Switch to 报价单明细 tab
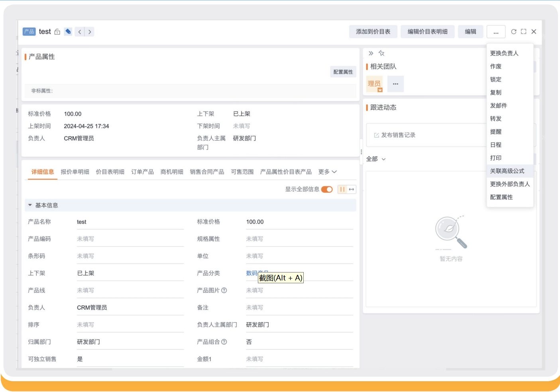Image resolution: width=560 pixels, height=392 pixels. 75,172
